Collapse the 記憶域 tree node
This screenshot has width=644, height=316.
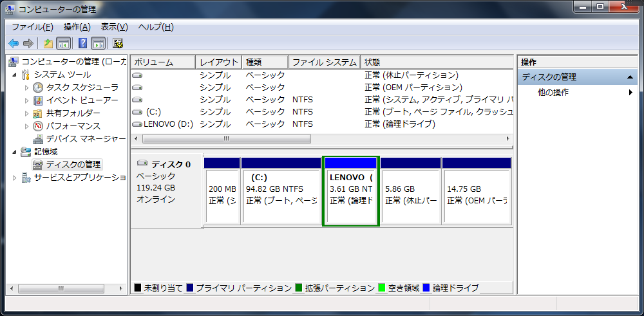tap(15, 152)
